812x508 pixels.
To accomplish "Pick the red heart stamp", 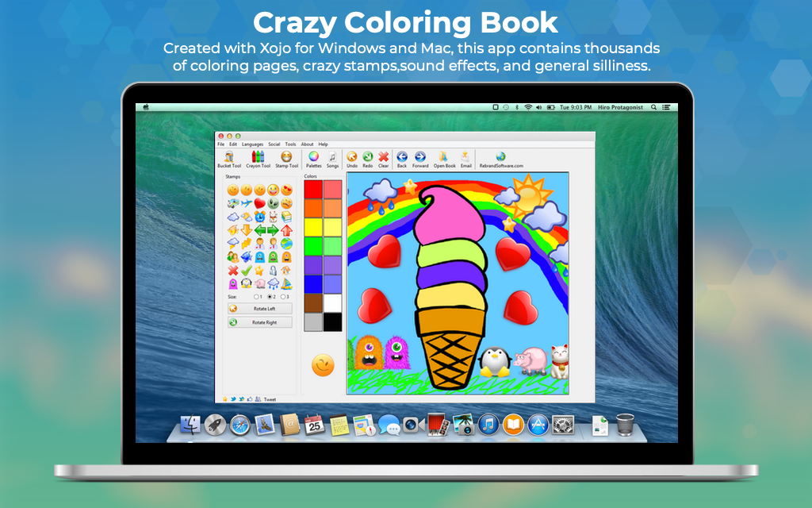I will 259,203.
